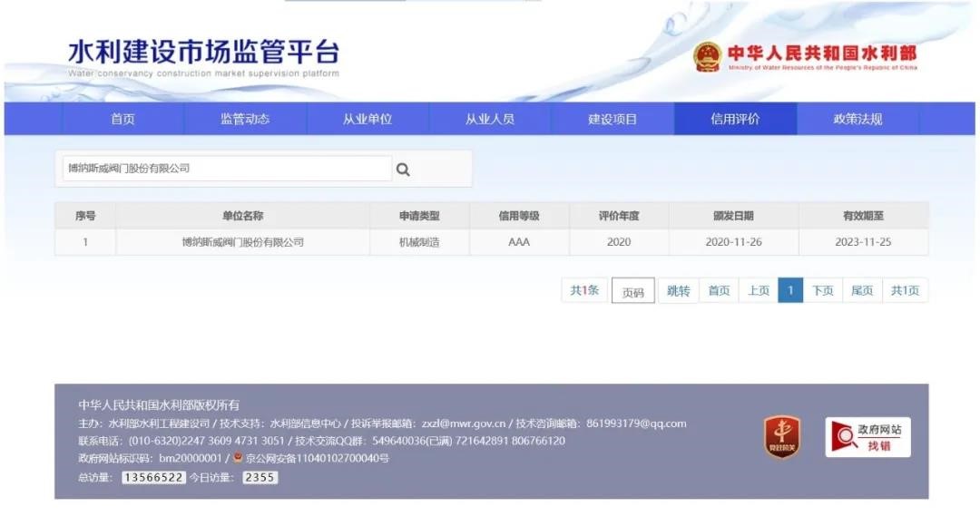Click the 京公网安备 police badge icon

238,458
